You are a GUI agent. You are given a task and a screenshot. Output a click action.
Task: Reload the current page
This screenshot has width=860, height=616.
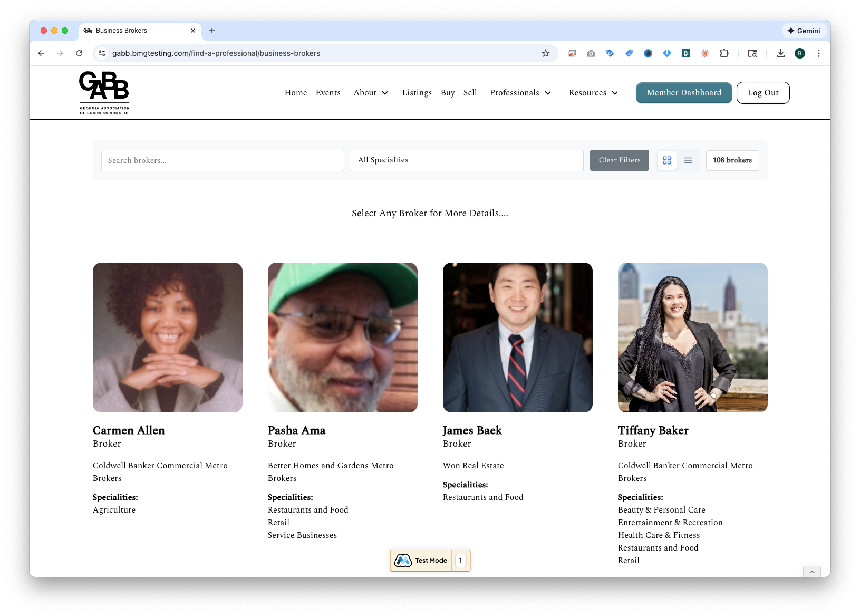pyautogui.click(x=79, y=53)
